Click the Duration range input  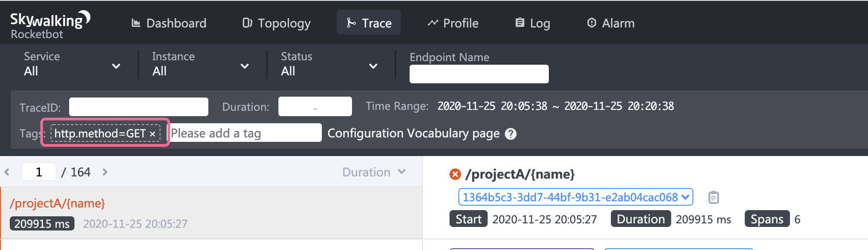tap(315, 106)
